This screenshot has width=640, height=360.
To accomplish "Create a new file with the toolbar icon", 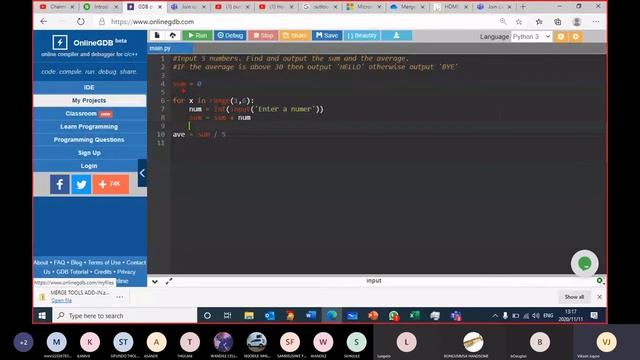I will pyautogui.click(x=157, y=36).
